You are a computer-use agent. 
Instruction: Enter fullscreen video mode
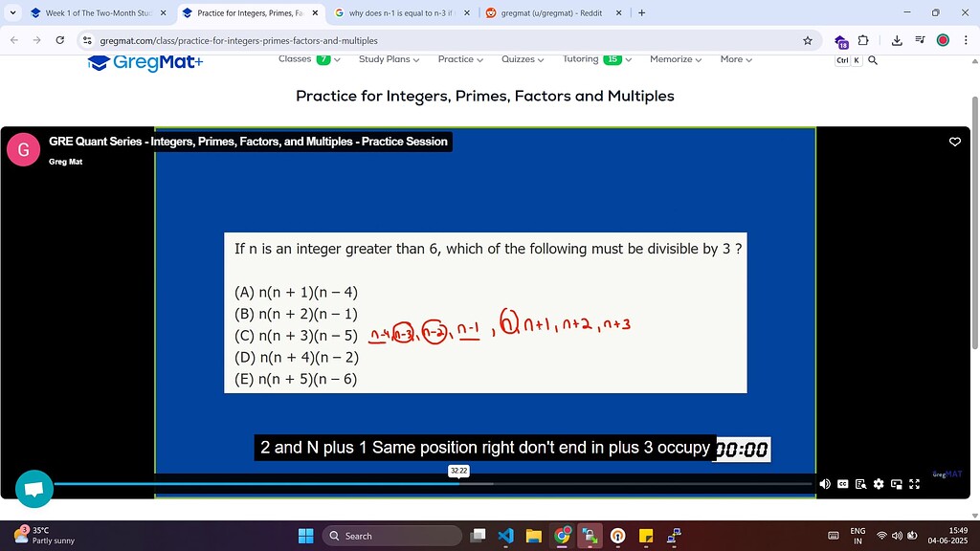point(914,484)
